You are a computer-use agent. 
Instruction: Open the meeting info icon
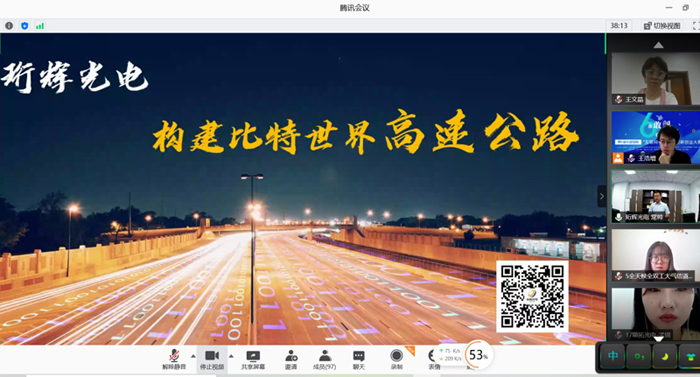coord(9,26)
